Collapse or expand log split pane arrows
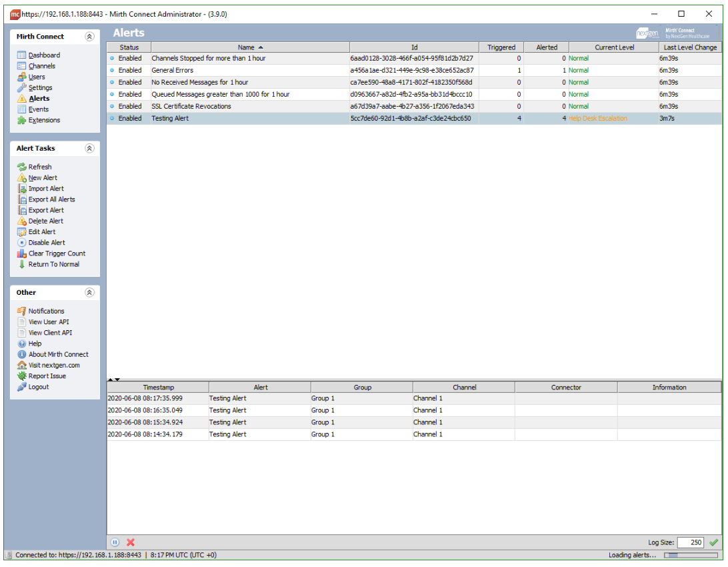Screen dimensions: 728x567 click(x=114, y=380)
